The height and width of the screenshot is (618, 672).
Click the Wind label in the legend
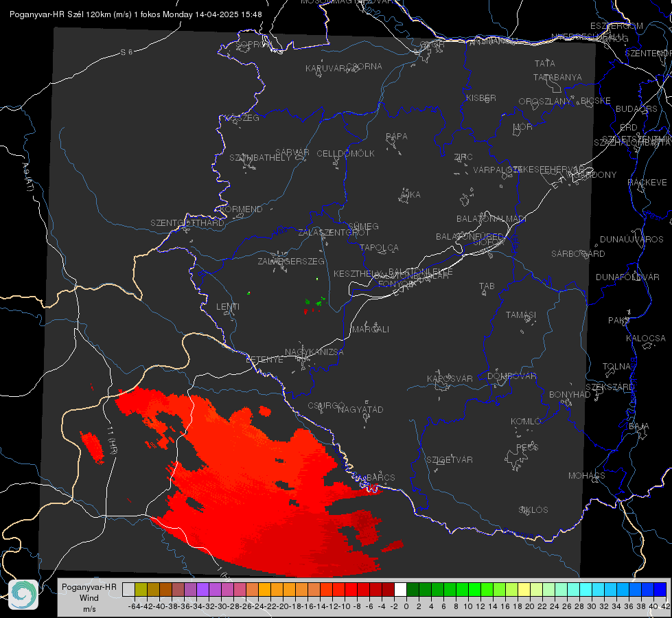pyautogui.click(x=89, y=598)
